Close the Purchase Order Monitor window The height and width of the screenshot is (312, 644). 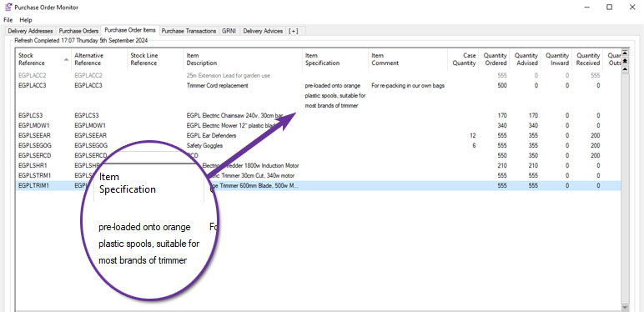[x=632, y=7]
